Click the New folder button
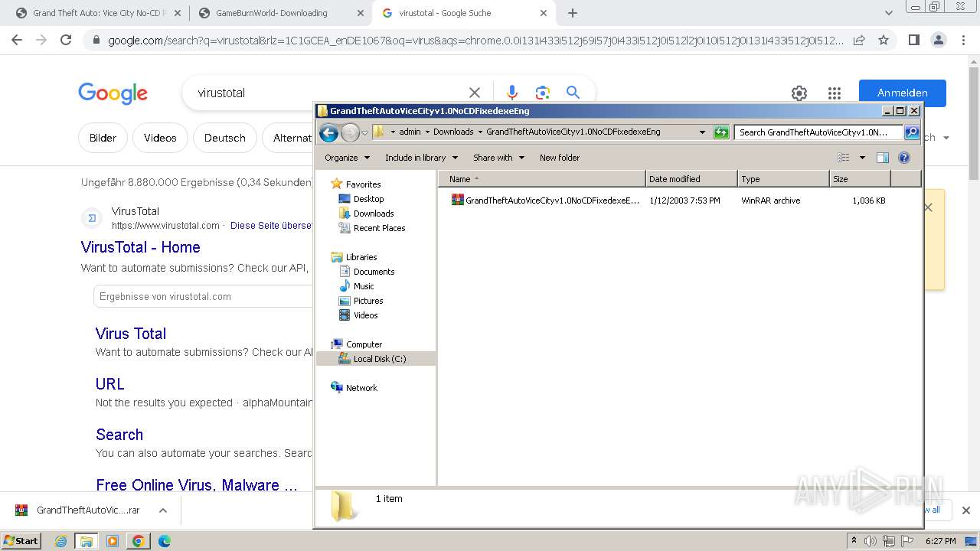The width and height of the screenshot is (980, 551). pyautogui.click(x=560, y=158)
